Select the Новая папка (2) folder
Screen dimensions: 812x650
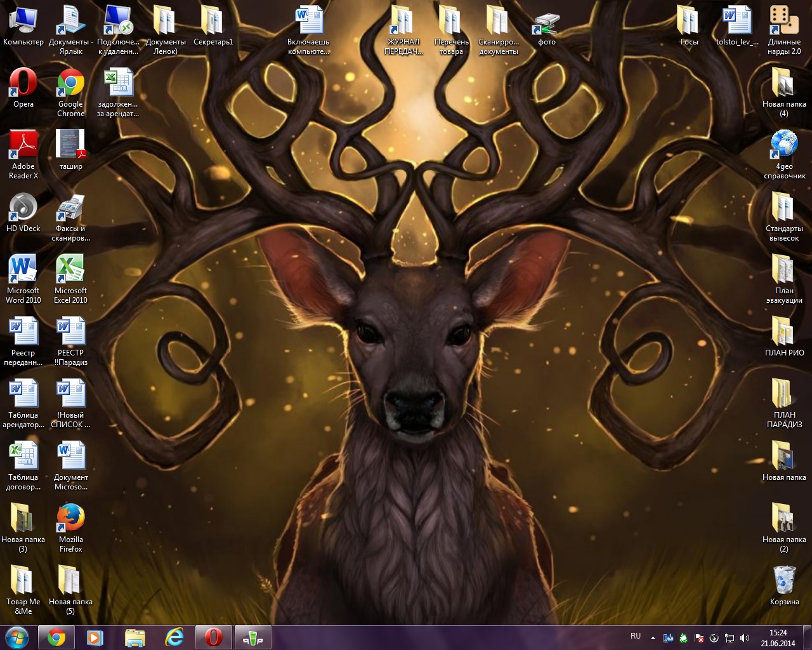click(784, 527)
